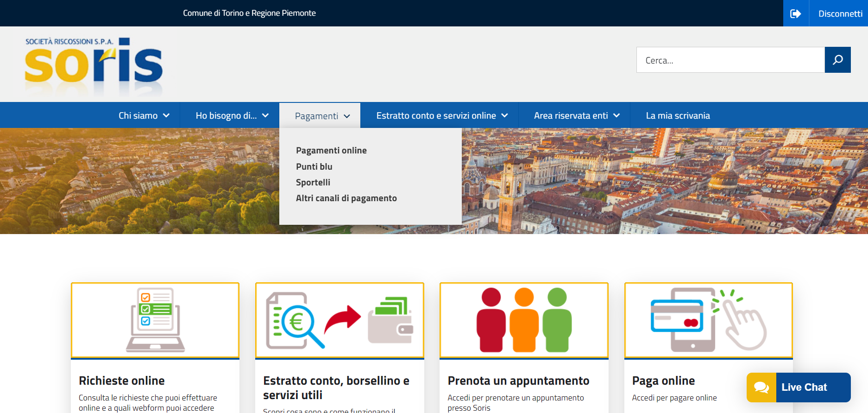Viewport: 868px width, 413px height.
Task: Click the three colored people image
Action: pyautogui.click(x=524, y=320)
